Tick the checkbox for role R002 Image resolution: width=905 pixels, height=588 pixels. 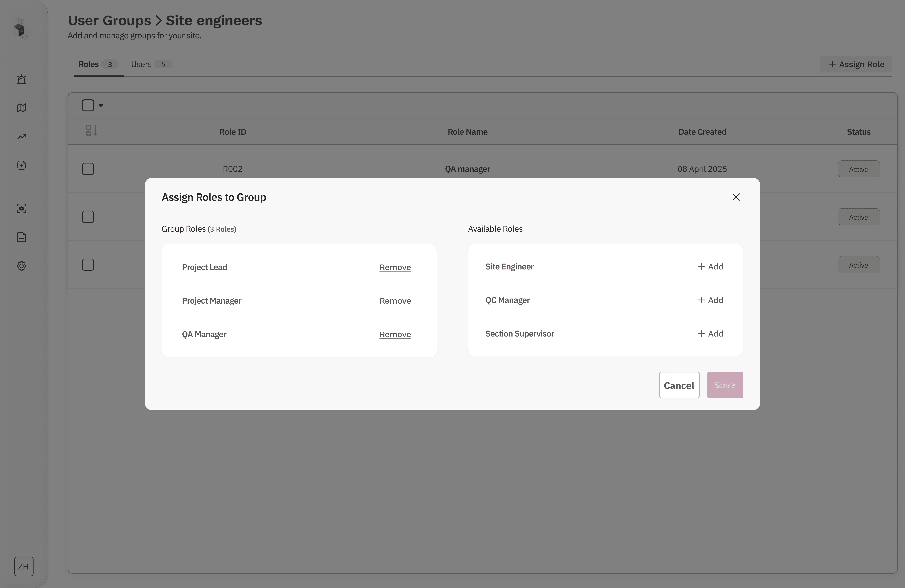(x=88, y=169)
